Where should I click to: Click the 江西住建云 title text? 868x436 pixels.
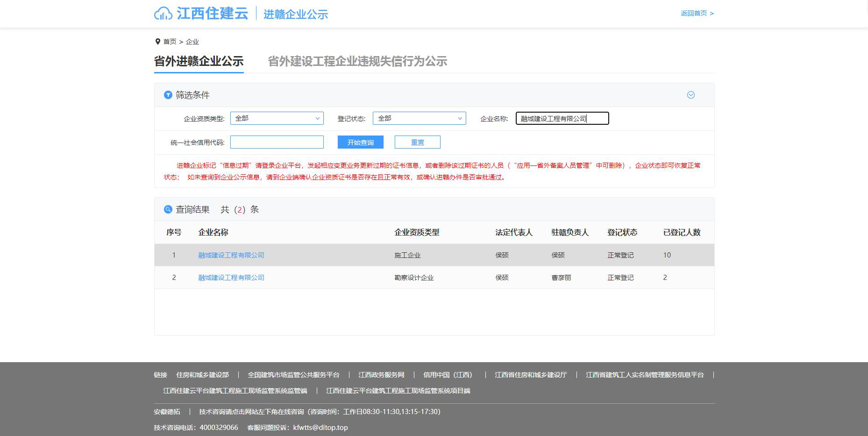pos(212,13)
